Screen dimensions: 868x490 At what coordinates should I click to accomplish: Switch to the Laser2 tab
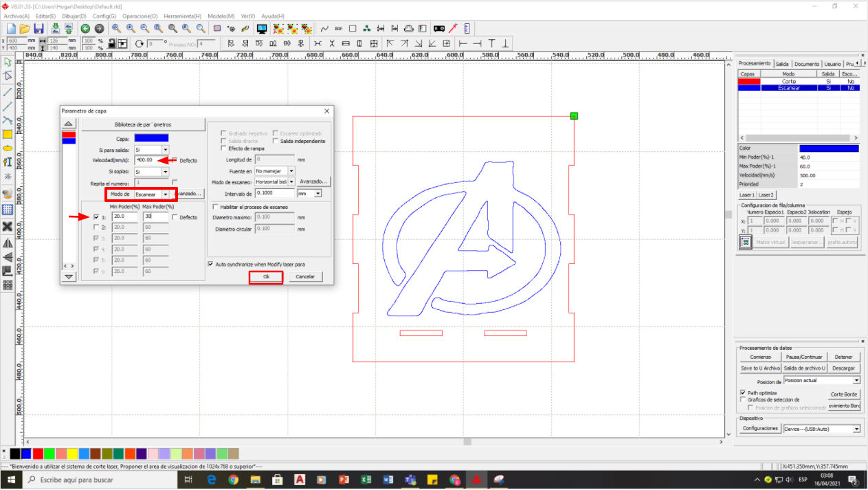[x=766, y=195]
